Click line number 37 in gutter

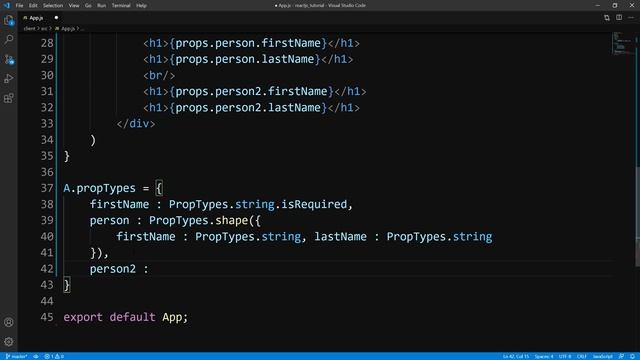click(x=47, y=188)
